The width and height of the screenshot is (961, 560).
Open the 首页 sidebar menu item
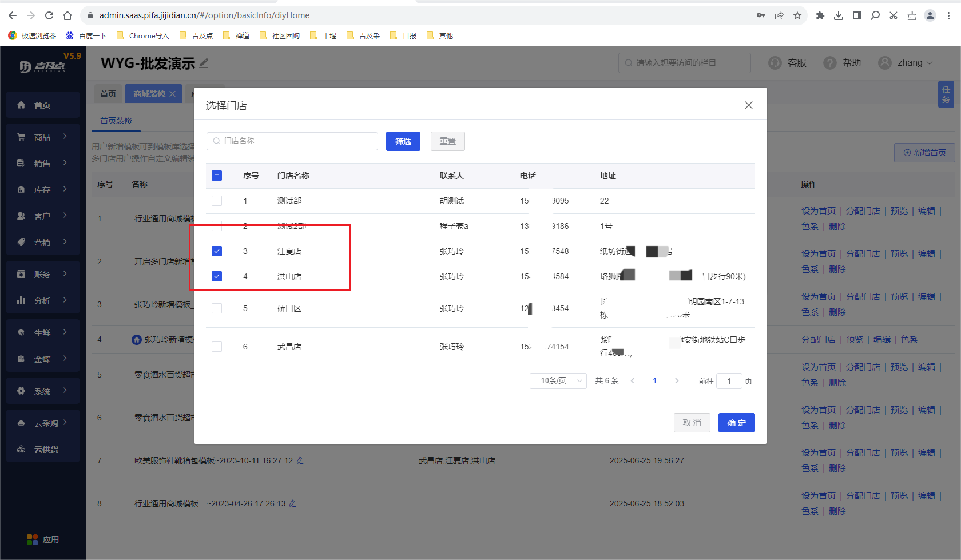point(42,105)
